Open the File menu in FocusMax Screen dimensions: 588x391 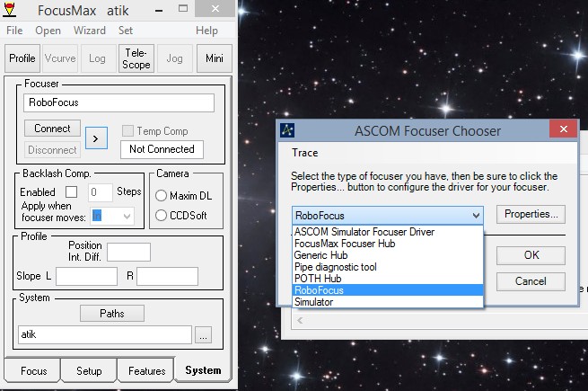tap(14, 31)
